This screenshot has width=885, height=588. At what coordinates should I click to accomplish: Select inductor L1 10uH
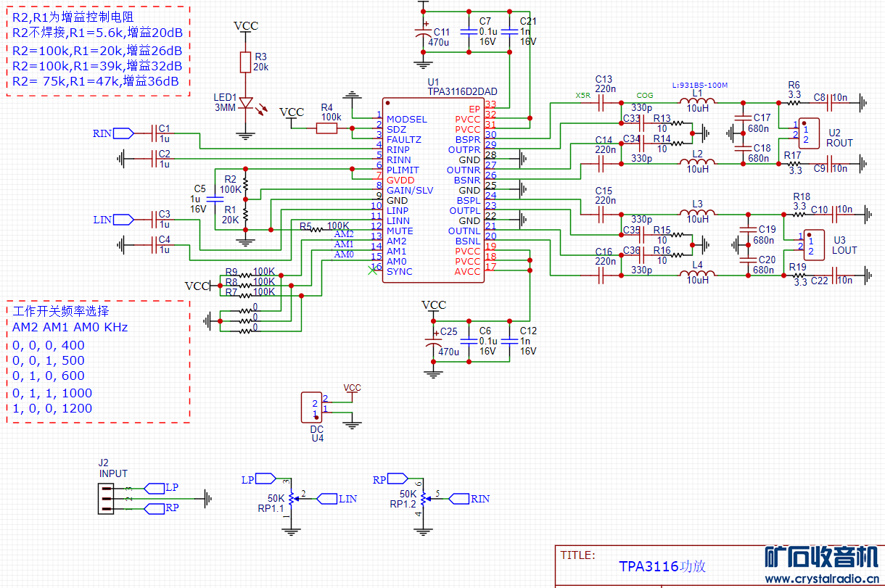point(697,102)
